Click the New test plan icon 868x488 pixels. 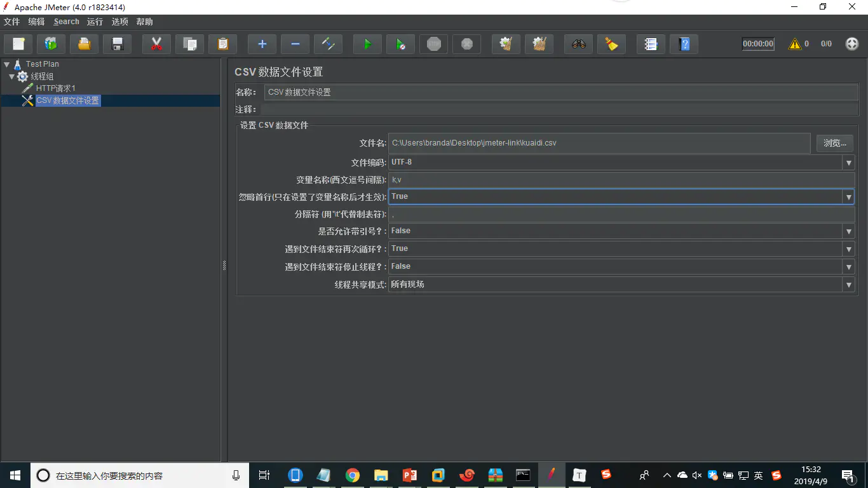(18, 44)
